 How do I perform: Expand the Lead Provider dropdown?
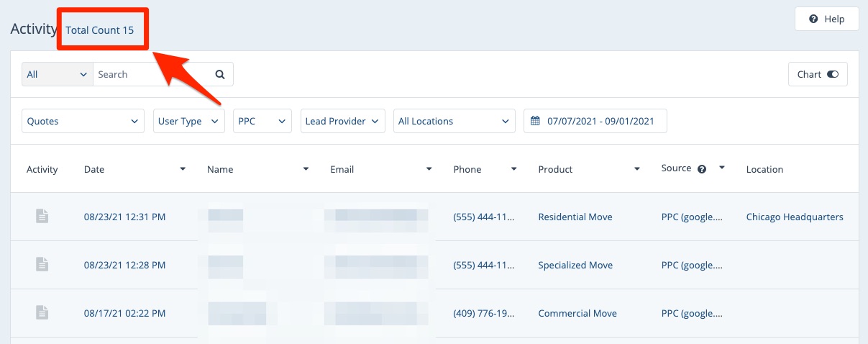[342, 122]
